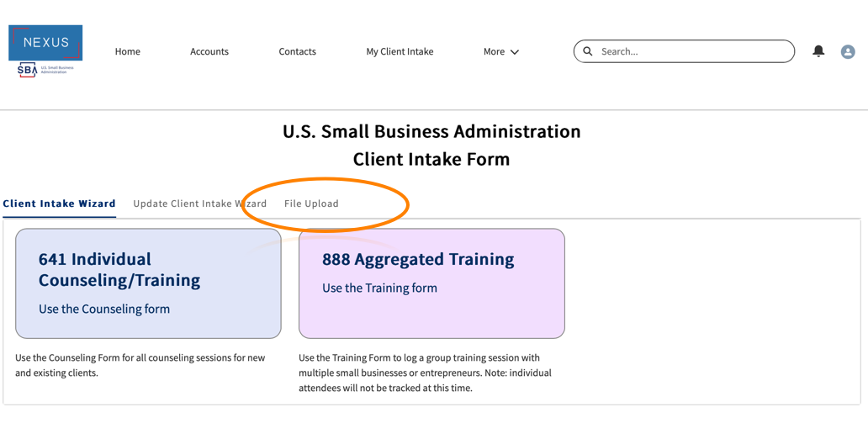The height and width of the screenshot is (423, 868).
Task: Click the magnifying glass search icon
Action: pyautogui.click(x=588, y=51)
